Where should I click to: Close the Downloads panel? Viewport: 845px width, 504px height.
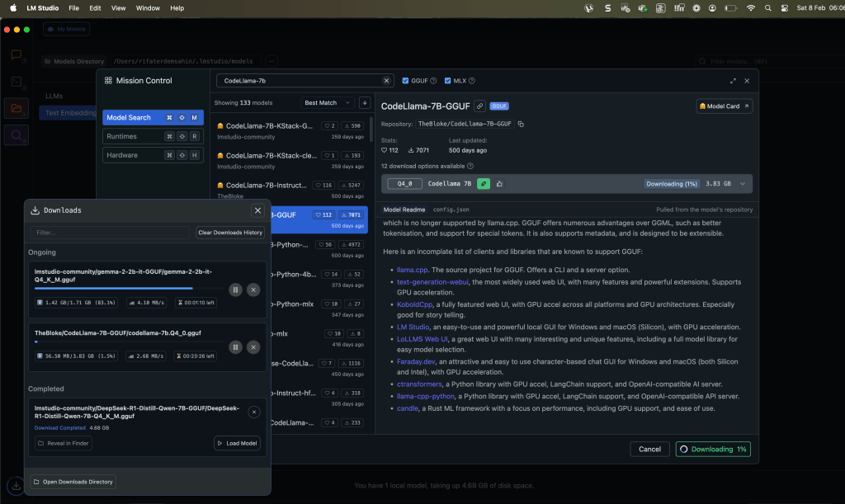point(257,210)
